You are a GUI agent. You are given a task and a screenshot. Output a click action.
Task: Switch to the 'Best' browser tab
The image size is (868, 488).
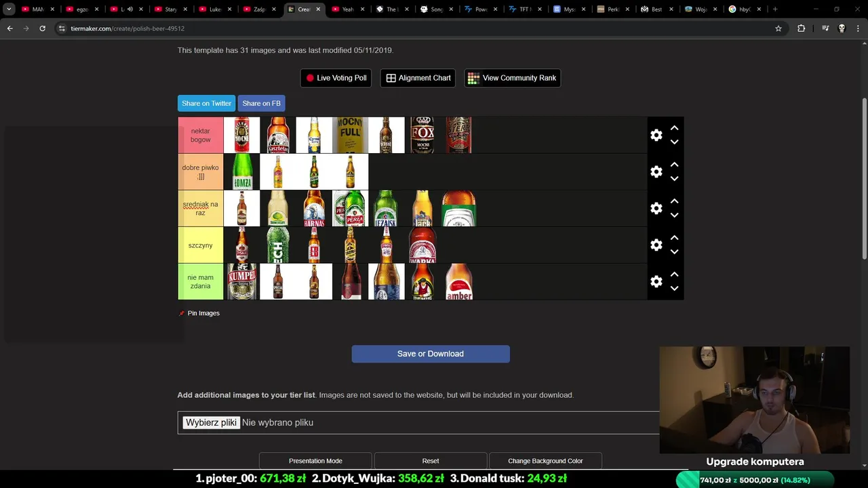(658, 9)
